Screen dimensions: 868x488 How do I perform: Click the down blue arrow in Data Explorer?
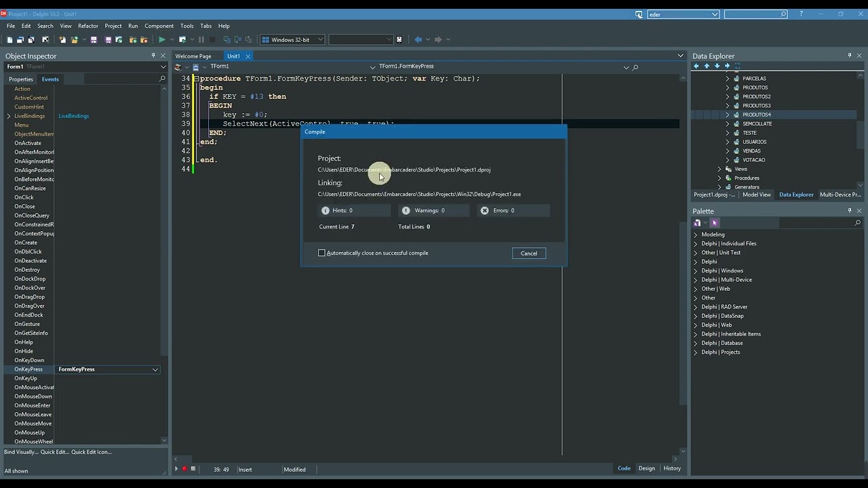point(717,66)
